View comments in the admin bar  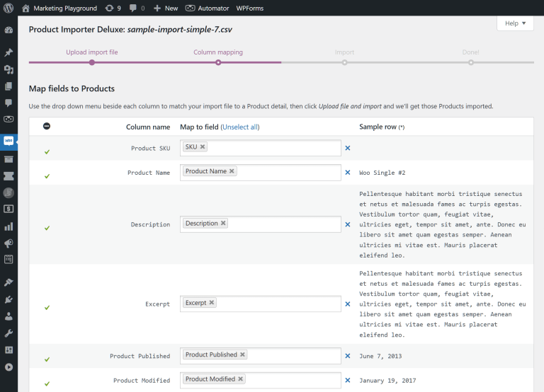pos(137,8)
